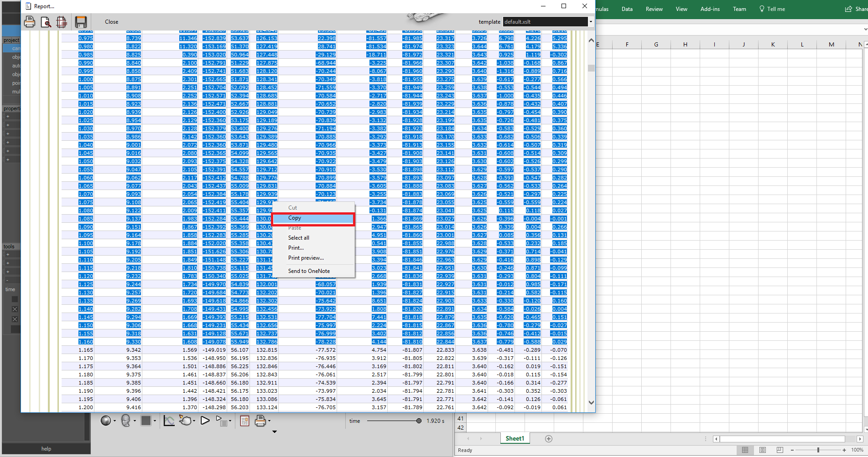
Task: Expand the first plus under properties panel
Action: click(8, 116)
